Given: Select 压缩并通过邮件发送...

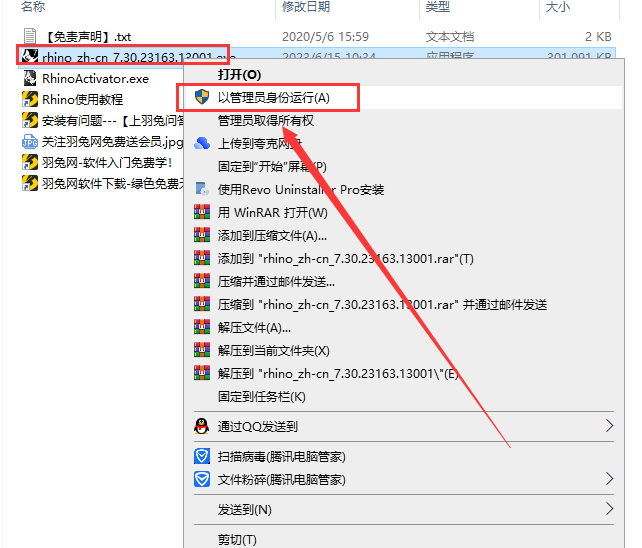Looking at the screenshot, I should point(276,281).
